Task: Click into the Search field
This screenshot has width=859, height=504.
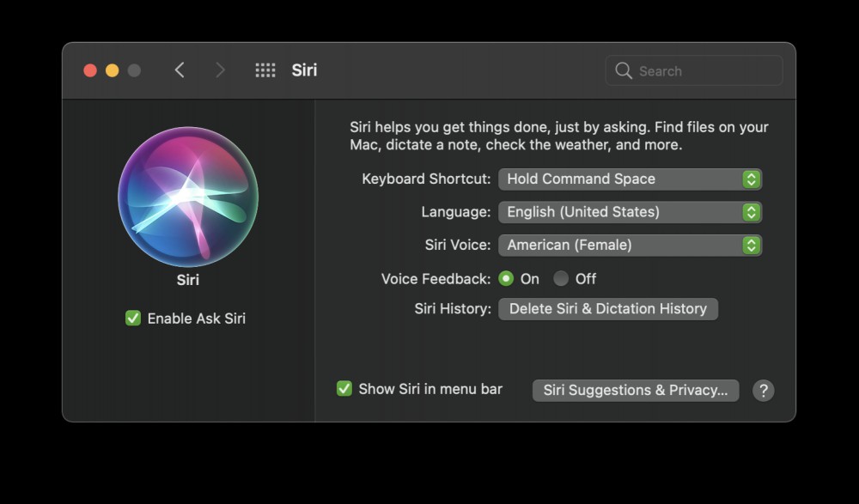Action: [694, 70]
